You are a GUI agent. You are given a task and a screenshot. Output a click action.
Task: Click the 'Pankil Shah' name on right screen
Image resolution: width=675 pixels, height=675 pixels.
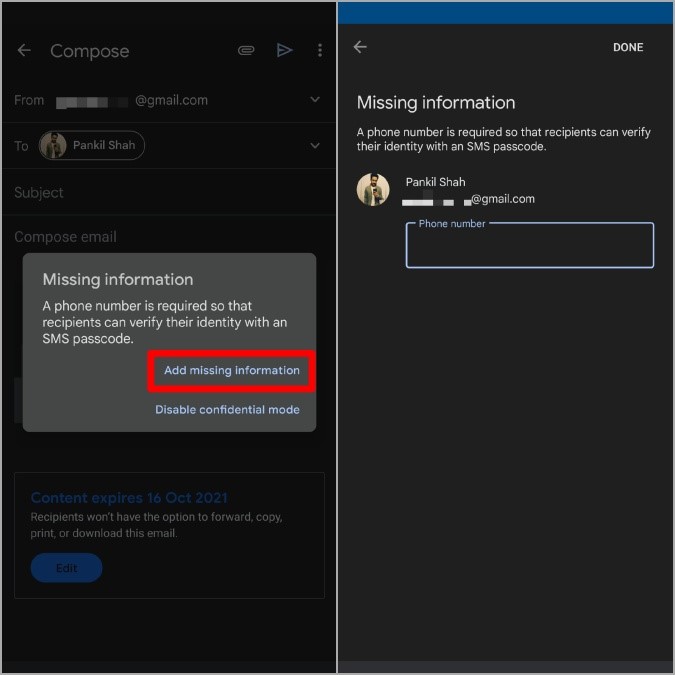click(x=435, y=182)
